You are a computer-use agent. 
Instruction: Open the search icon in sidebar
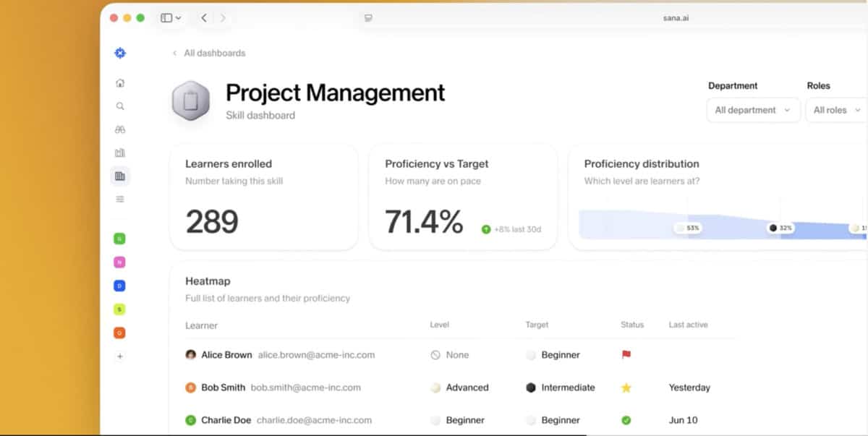tap(120, 106)
